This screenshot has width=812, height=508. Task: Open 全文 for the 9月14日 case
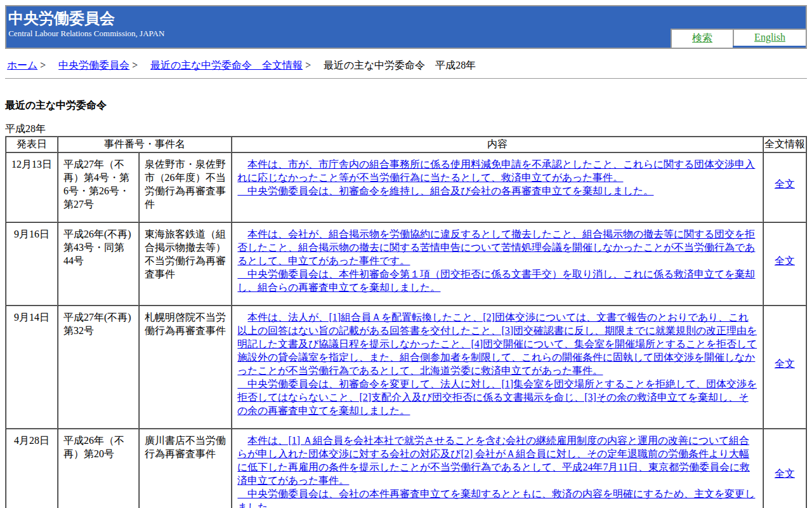coord(784,363)
